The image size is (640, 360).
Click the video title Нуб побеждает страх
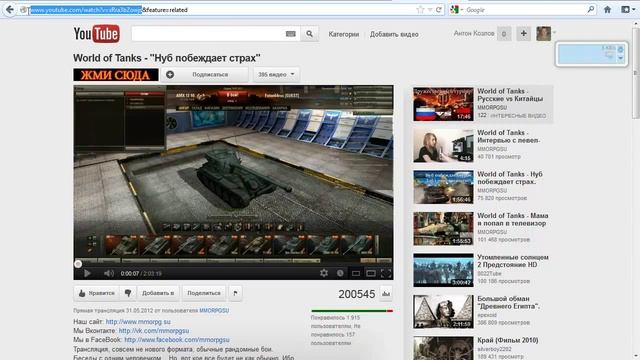(167, 58)
